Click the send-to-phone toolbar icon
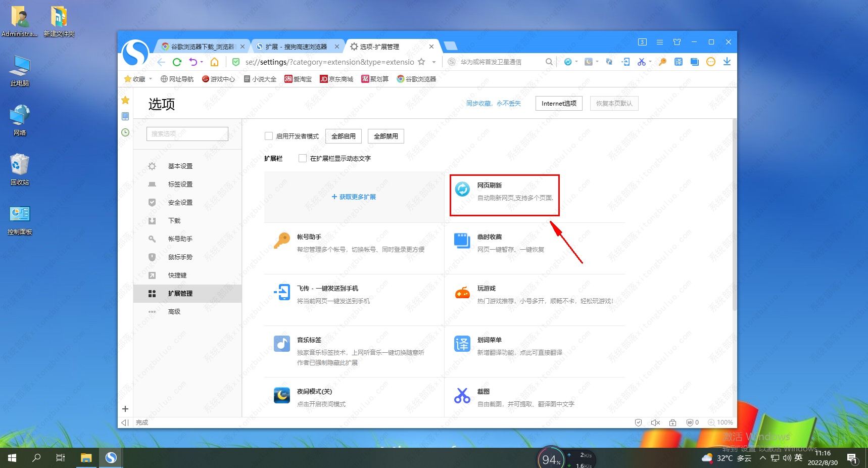868x468 pixels. click(x=626, y=62)
